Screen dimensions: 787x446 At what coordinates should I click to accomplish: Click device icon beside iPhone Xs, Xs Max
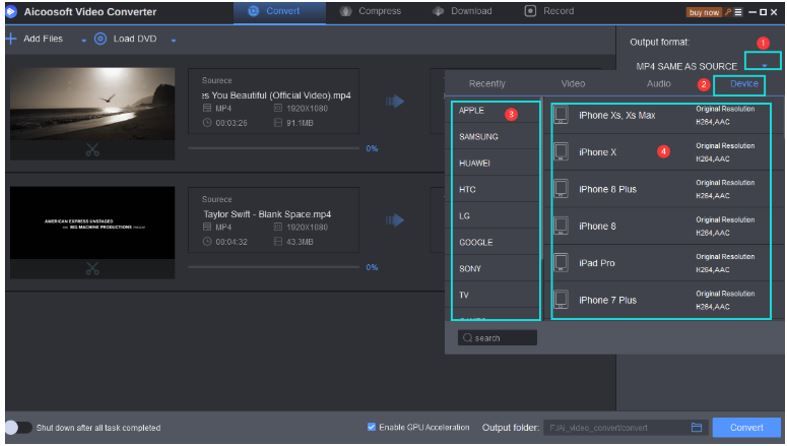[561, 115]
